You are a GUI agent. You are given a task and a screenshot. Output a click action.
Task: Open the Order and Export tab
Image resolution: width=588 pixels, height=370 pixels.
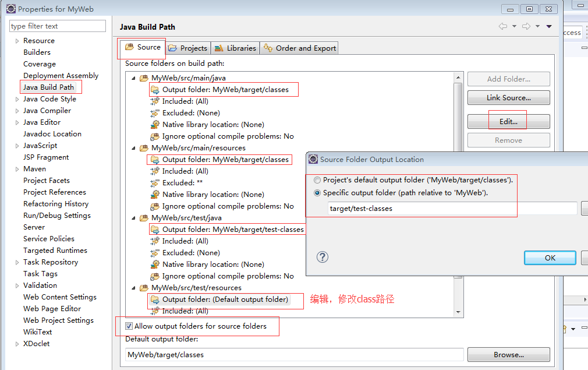[299, 48]
